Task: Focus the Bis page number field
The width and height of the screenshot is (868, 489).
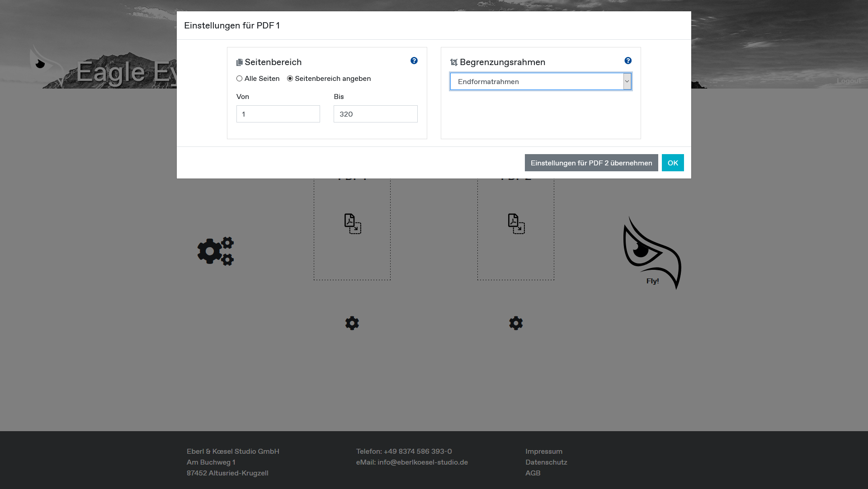Action: tap(376, 114)
